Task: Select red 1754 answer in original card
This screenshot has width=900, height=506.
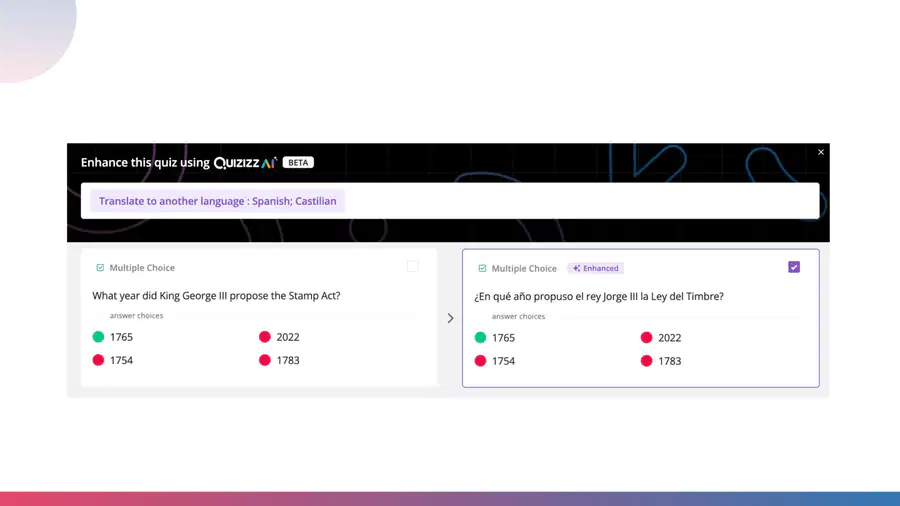Action: pyautogui.click(x=112, y=360)
